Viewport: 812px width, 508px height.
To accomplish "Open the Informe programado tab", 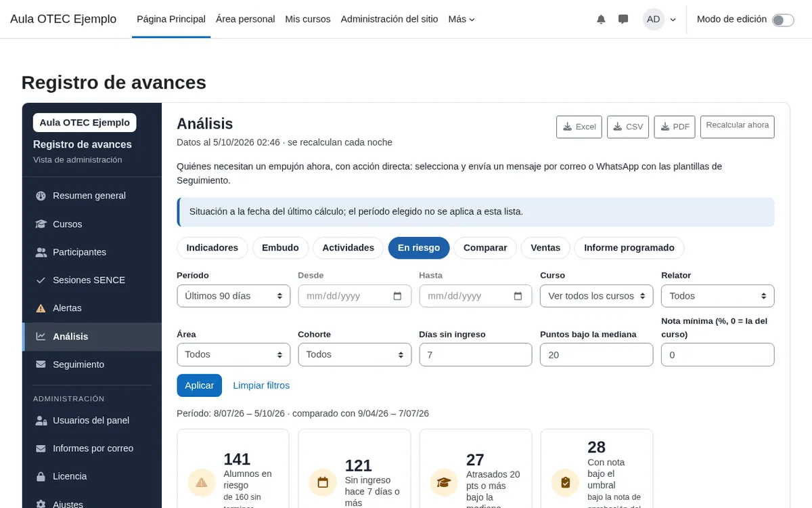I will point(629,248).
